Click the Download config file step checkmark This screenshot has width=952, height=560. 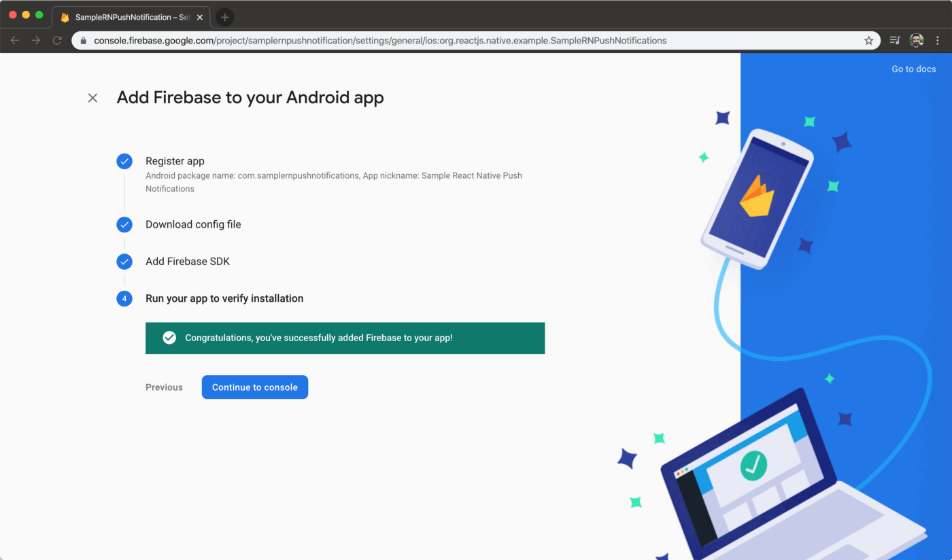(124, 224)
